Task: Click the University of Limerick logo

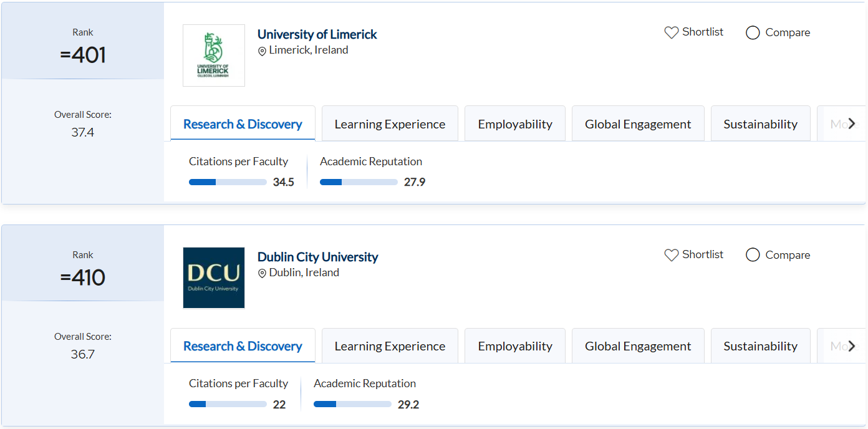Action: [214, 55]
